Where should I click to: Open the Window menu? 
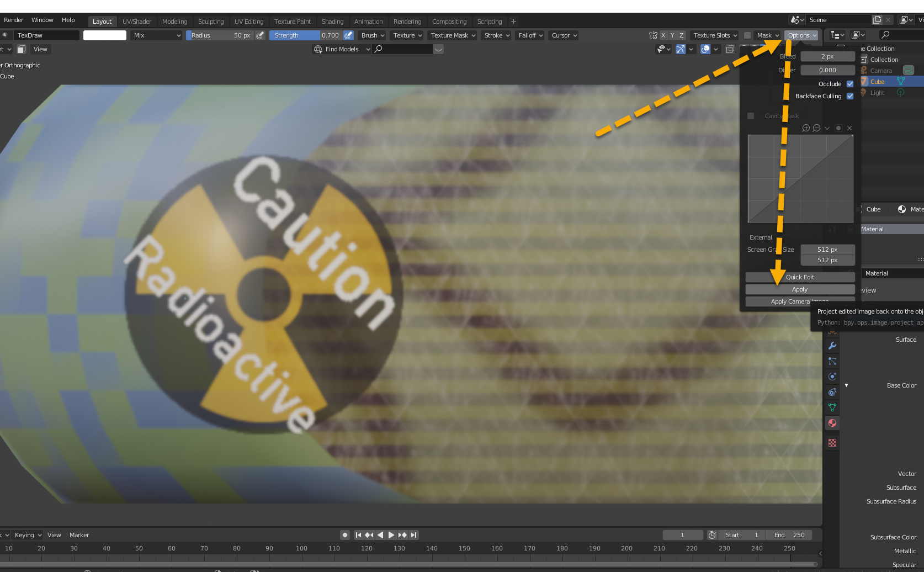click(x=43, y=20)
